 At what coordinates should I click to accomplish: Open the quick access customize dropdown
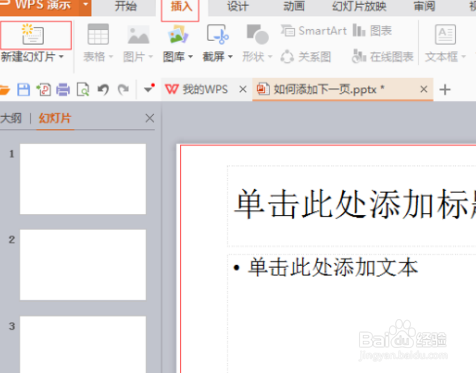coord(149,89)
